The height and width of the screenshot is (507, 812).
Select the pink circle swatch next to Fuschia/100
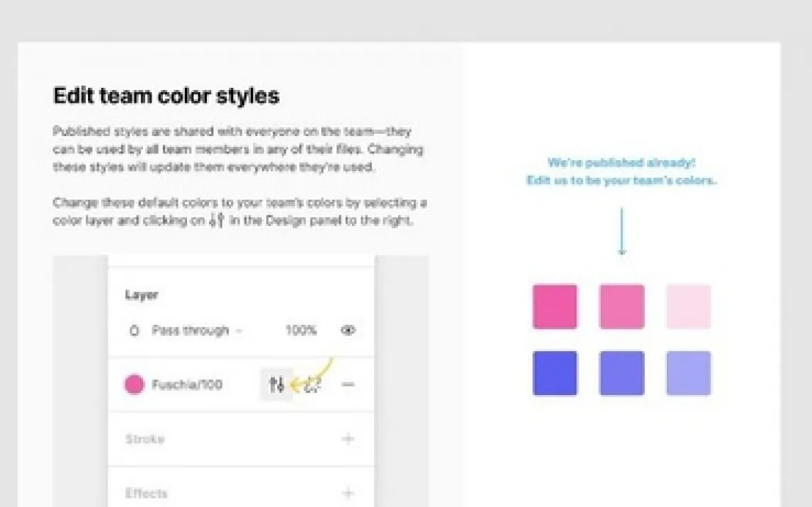(x=134, y=384)
